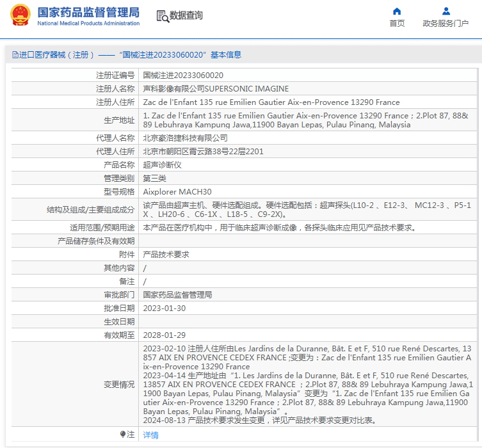Click the 结构及组成 composition description
This screenshot has height=448, width=482.
[x=307, y=209]
